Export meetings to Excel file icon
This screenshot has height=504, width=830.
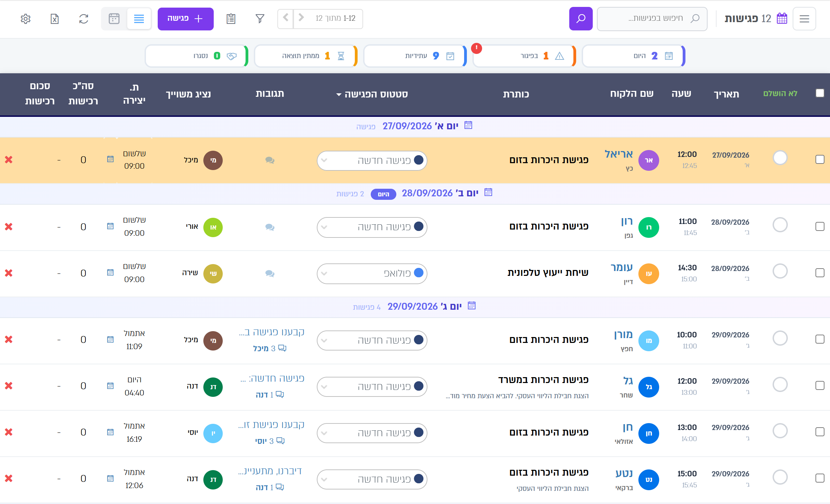pyautogui.click(x=55, y=19)
